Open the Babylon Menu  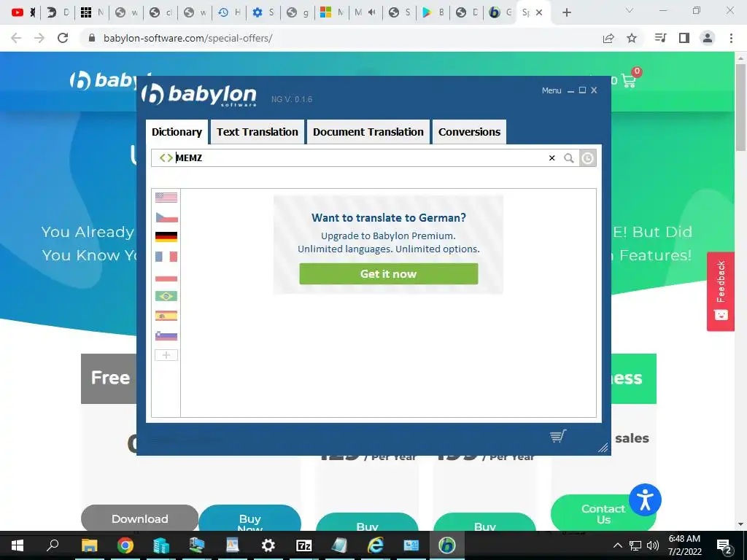point(551,90)
